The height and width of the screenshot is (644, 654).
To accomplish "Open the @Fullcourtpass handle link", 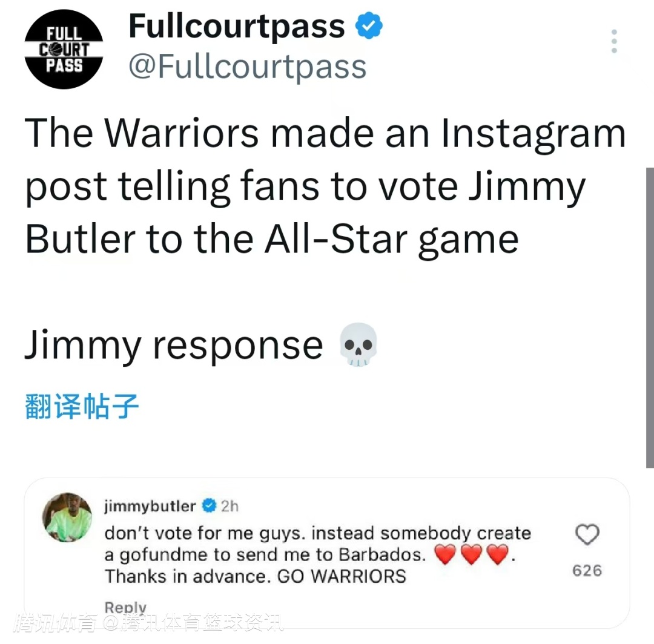I will point(247,67).
